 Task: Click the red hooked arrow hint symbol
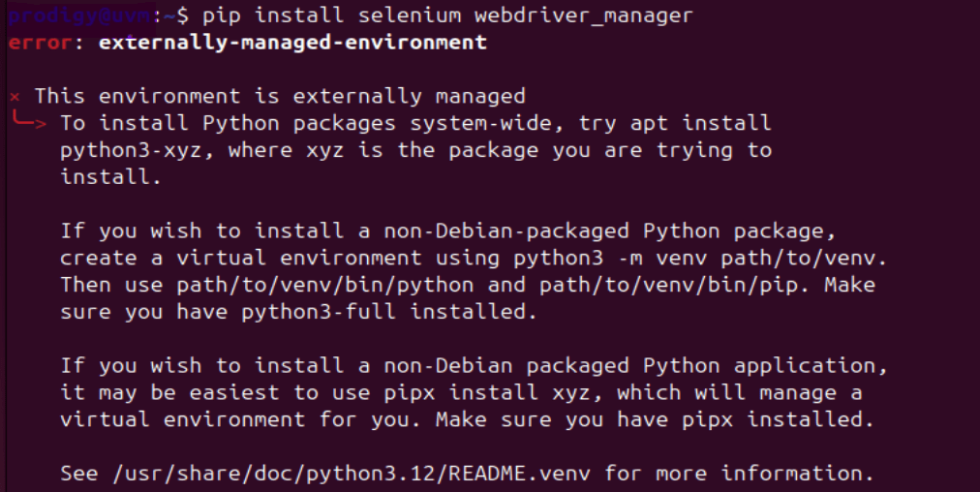point(29,120)
